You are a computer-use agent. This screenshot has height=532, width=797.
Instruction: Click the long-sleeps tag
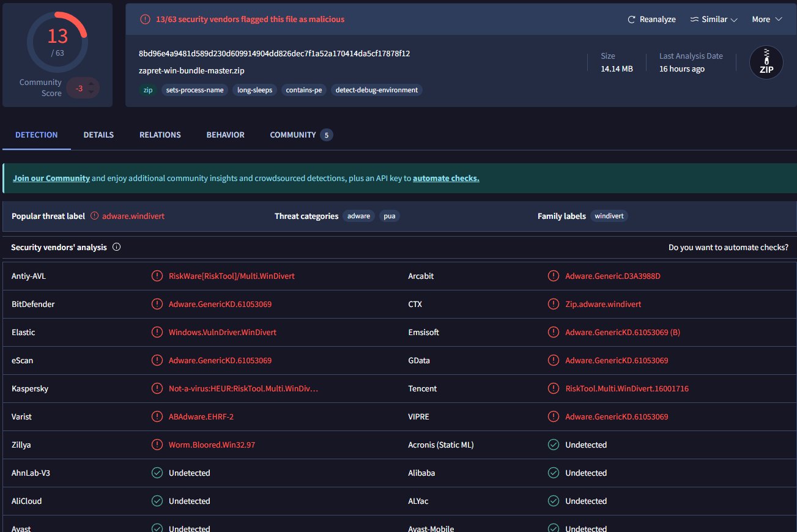(x=255, y=90)
